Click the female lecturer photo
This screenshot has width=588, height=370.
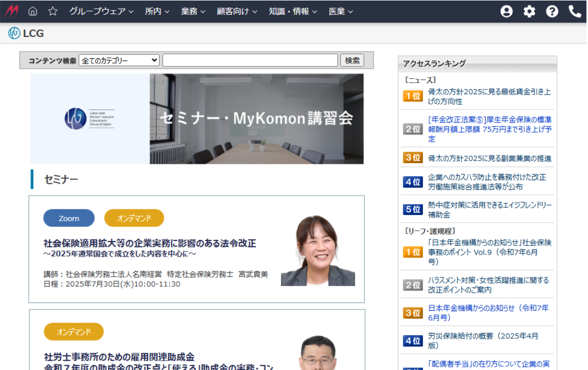[x=318, y=250]
